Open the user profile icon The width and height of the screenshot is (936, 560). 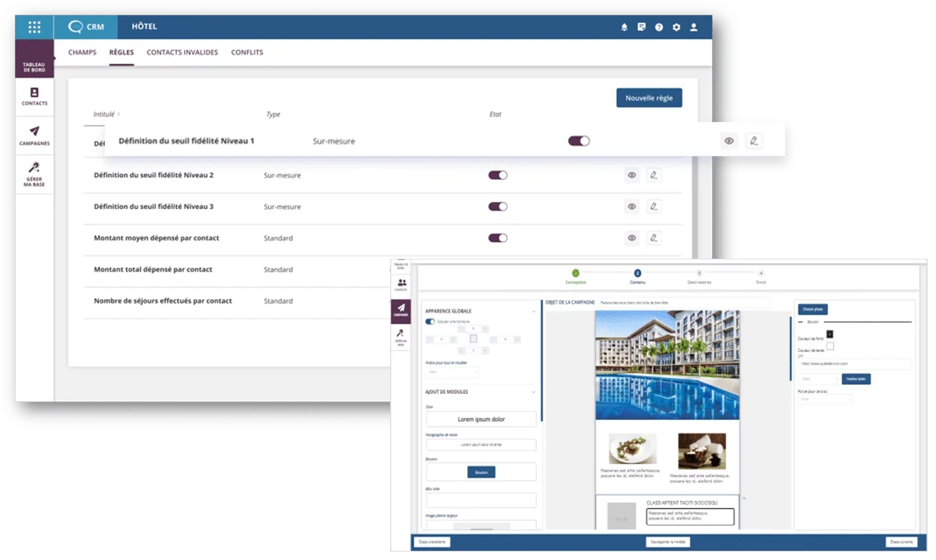click(694, 27)
